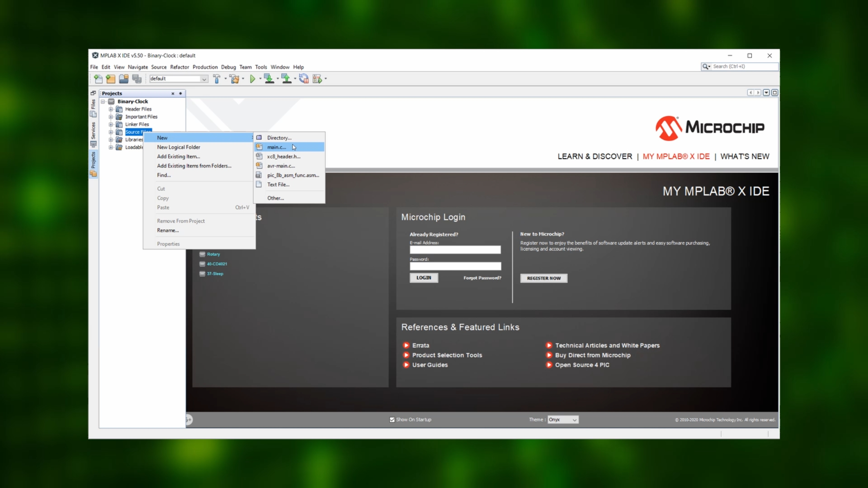Open the default configuration dropdown
This screenshot has width=868, height=488.
[204, 79]
